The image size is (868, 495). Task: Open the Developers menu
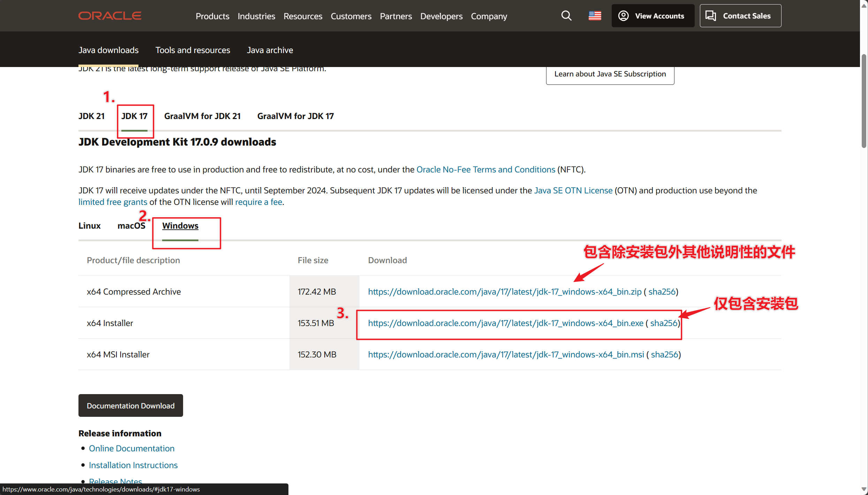[441, 16]
